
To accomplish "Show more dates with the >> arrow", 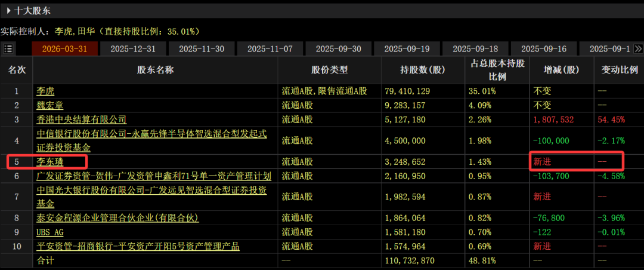I will point(638,48).
